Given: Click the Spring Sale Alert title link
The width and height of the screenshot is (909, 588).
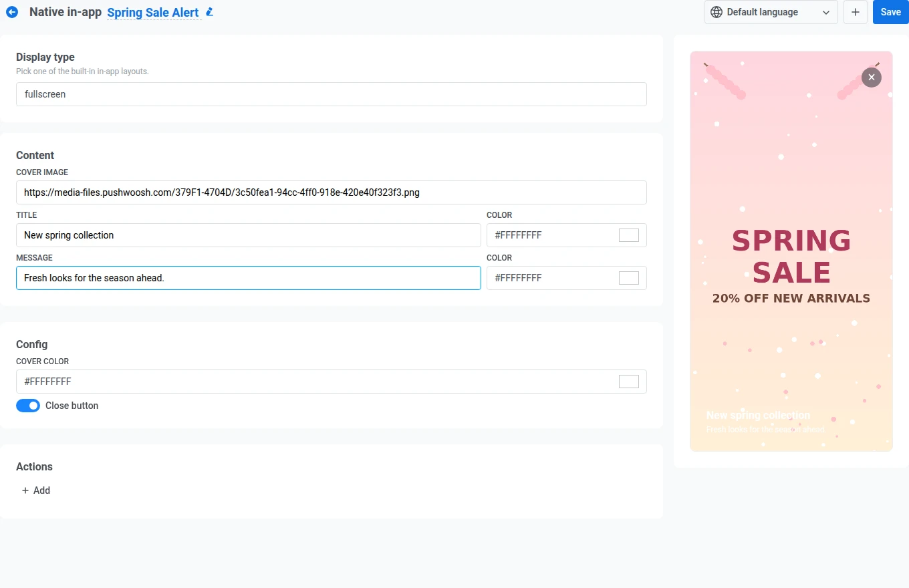Looking at the screenshot, I should tap(153, 13).
